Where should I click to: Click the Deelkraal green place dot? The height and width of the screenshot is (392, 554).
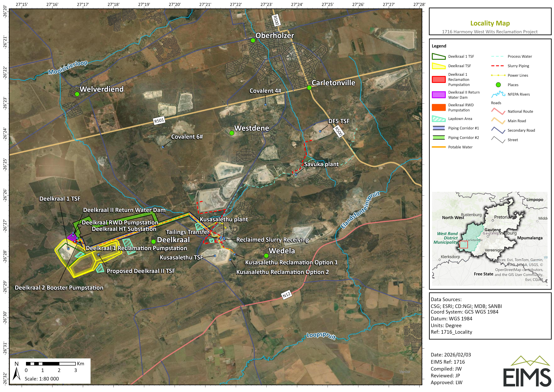click(153, 242)
